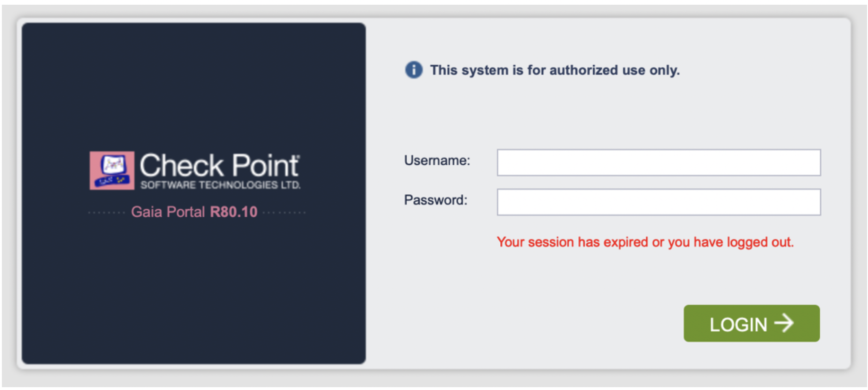
Task: Click the word "authorized" in the notice
Action: pos(583,70)
